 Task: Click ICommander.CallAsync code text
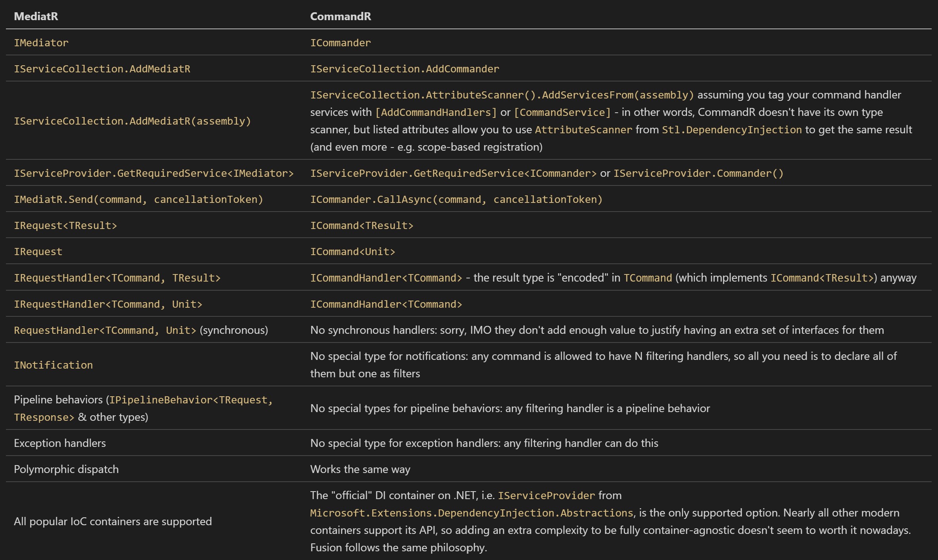(x=456, y=199)
